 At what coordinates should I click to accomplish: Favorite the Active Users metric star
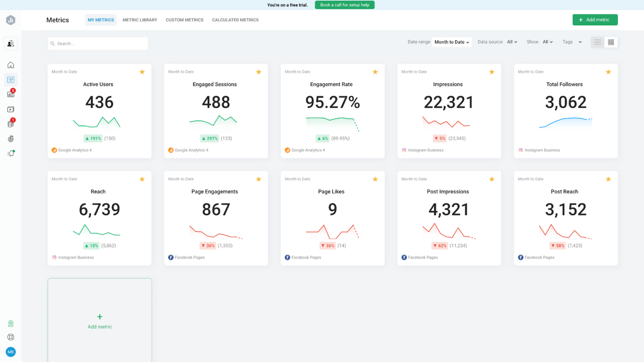(142, 72)
